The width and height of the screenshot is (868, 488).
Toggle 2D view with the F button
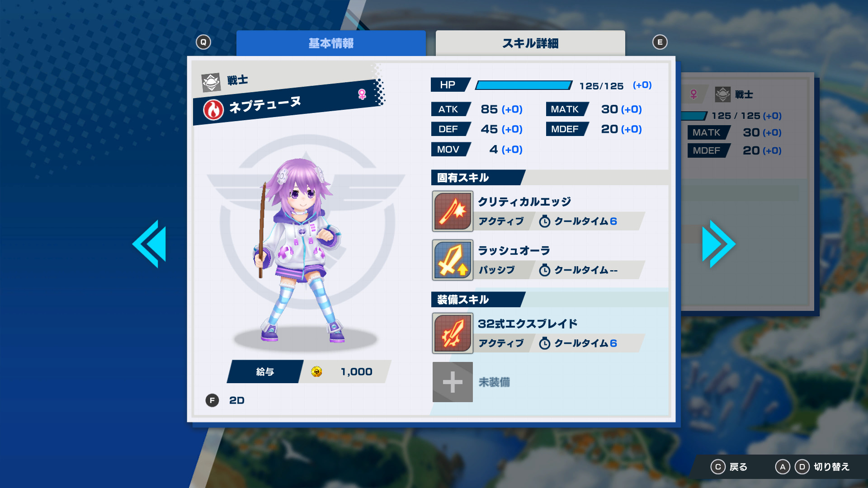point(212,400)
